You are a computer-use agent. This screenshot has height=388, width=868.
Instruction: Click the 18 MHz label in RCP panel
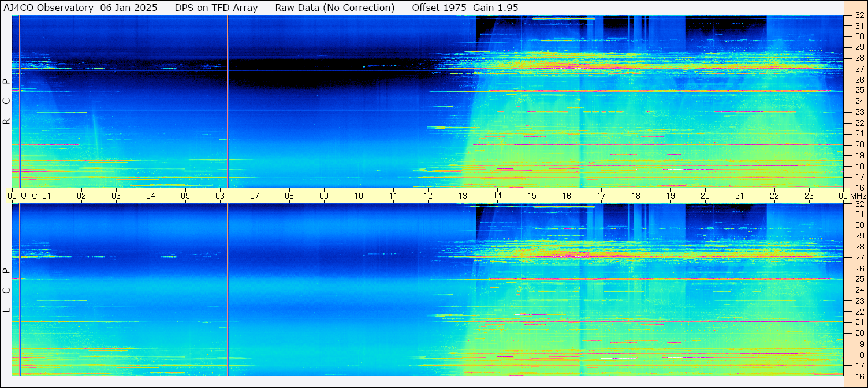pyautogui.click(x=859, y=166)
